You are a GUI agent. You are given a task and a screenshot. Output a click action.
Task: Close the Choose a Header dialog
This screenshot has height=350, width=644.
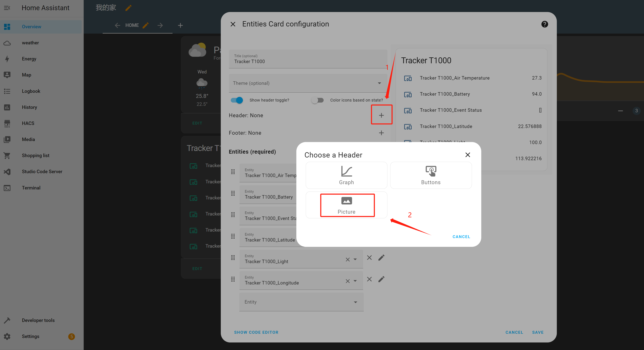(467, 155)
